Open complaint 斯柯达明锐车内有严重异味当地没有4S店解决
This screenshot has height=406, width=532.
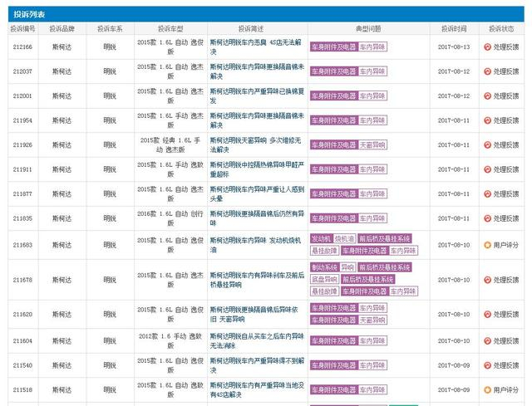(257, 389)
